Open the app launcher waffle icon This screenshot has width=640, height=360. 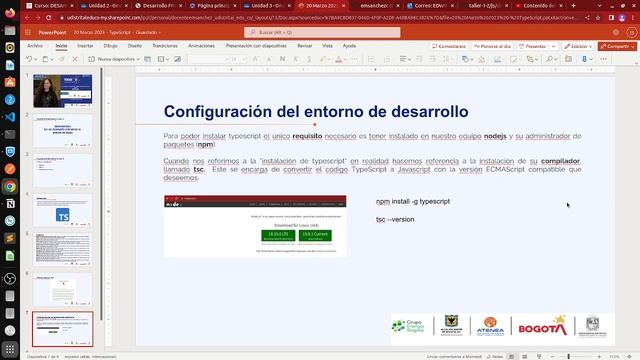[x=28, y=32]
